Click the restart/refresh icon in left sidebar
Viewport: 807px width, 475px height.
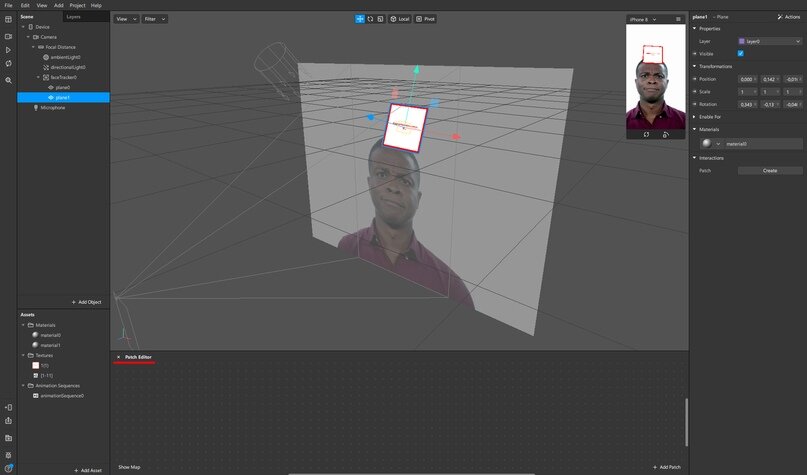tap(8, 63)
